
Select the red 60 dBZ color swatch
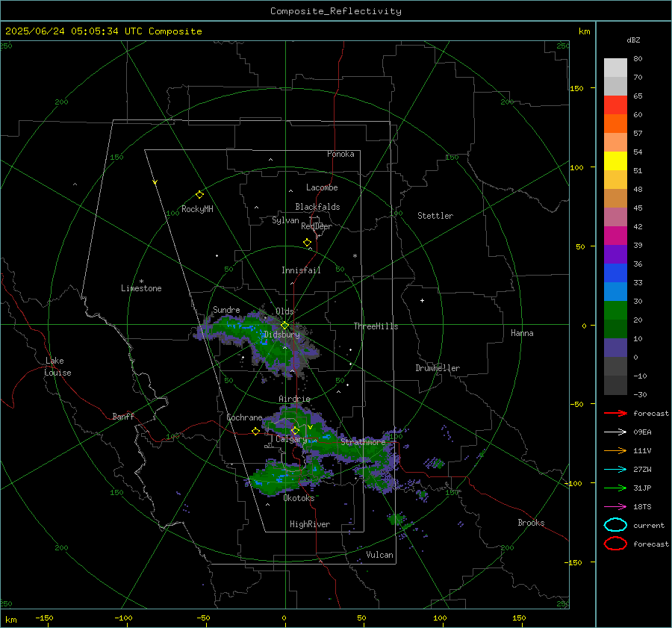(615, 105)
